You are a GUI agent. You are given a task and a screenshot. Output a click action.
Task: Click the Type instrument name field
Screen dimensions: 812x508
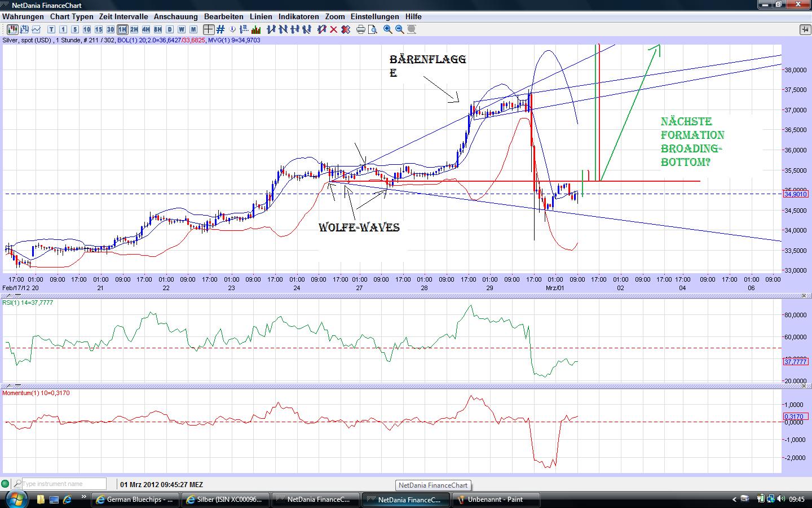pyautogui.click(x=64, y=484)
